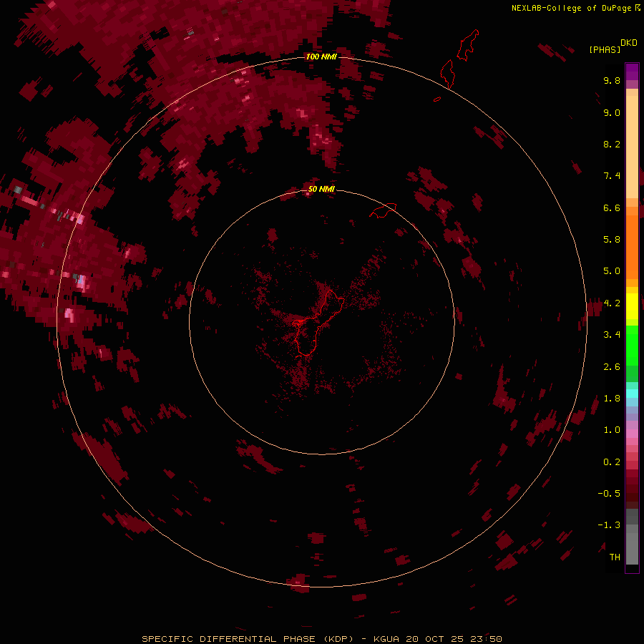644x644 pixels.
Task: Click the [PHAS] units label
Action: (x=605, y=49)
